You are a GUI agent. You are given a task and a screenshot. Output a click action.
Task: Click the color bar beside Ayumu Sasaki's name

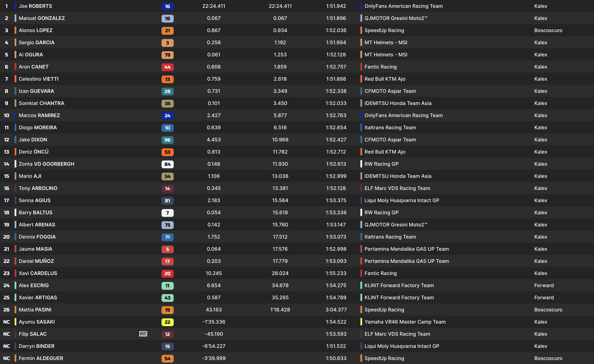(x=15, y=322)
